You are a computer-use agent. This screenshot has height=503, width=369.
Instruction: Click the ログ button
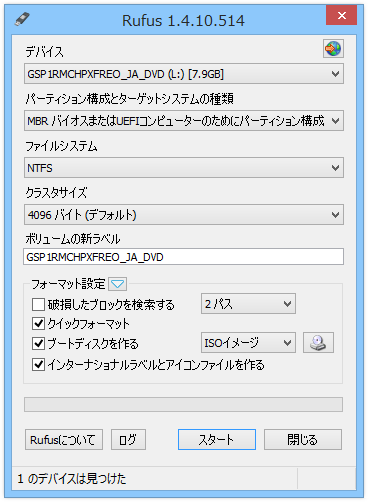pos(128,440)
